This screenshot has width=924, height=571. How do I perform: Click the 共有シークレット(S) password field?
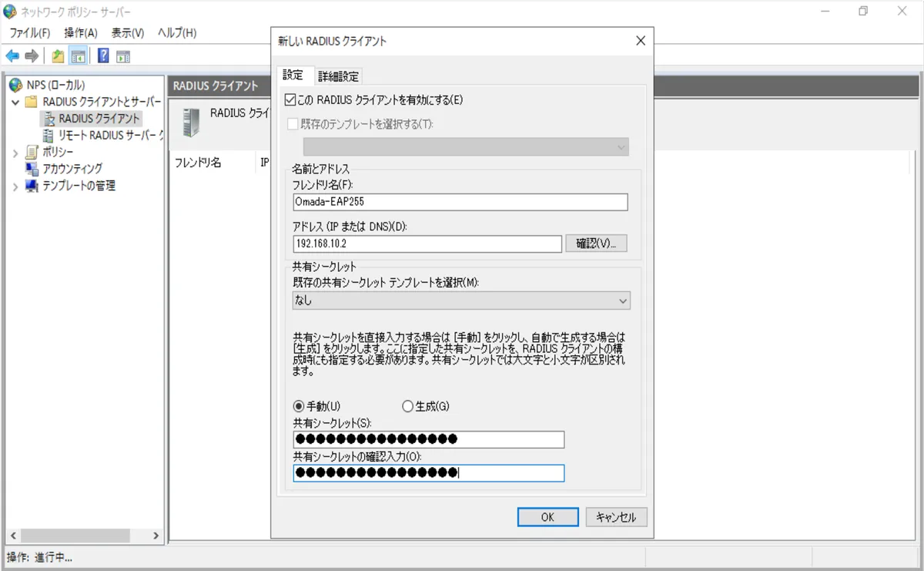pyautogui.click(x=429, y=439)
